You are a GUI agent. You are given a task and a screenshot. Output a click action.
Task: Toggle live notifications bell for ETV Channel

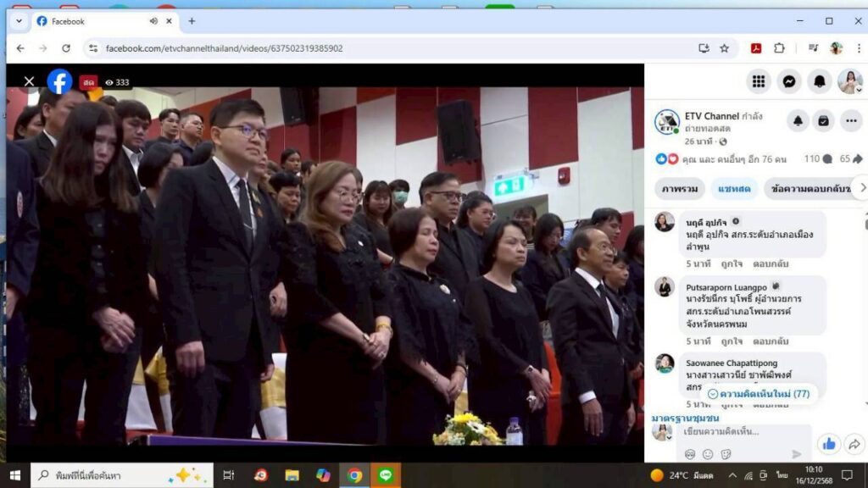click(798, 121)
